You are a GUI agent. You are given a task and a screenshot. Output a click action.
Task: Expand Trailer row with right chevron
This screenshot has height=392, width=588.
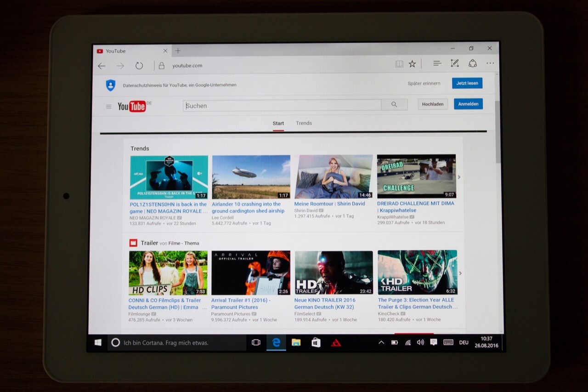pos(460,273)
